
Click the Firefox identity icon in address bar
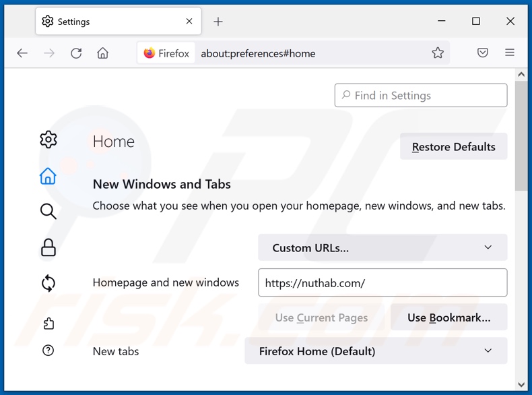click(166, 53)
